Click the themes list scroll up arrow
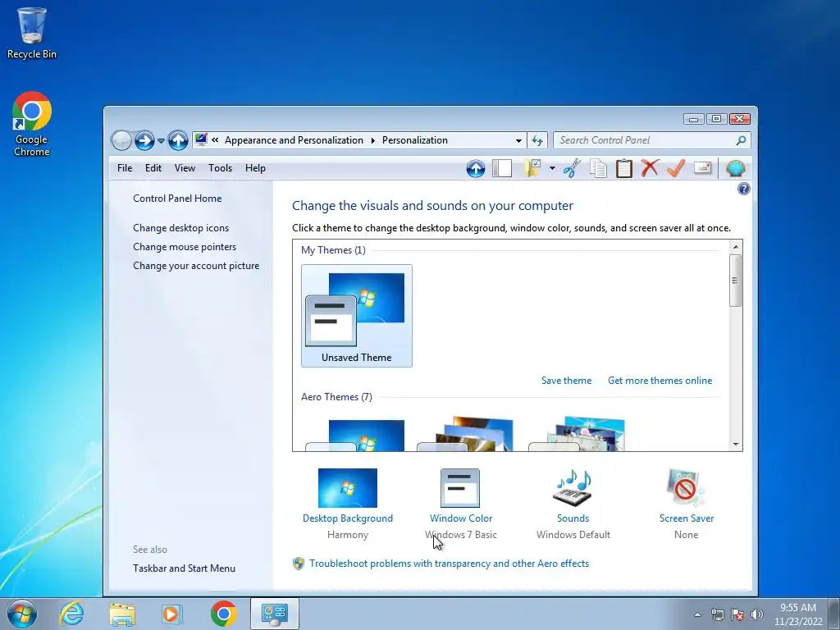 coord(736,246)
